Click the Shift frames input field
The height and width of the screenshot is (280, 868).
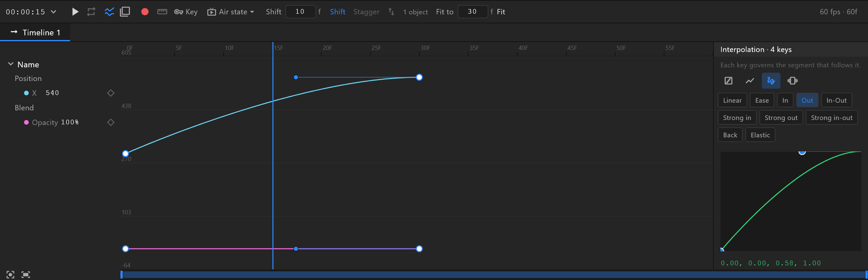300,12
